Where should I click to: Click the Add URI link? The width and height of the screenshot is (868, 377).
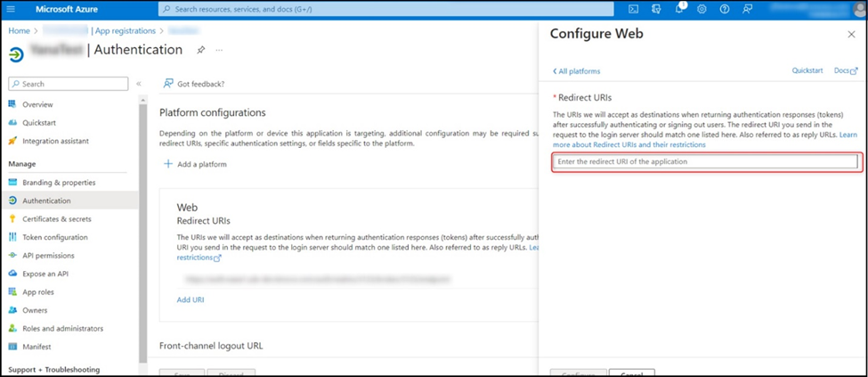point(190,299)
